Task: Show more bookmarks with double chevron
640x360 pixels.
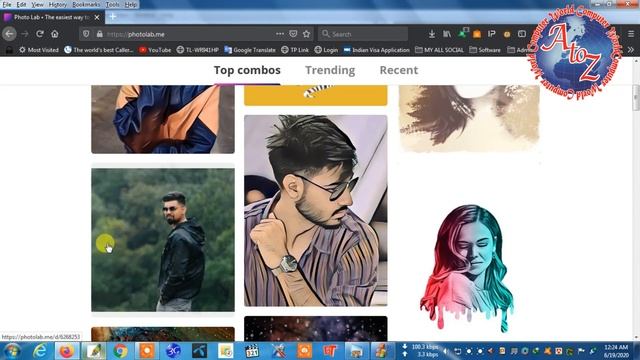Action: click(631, 50)
